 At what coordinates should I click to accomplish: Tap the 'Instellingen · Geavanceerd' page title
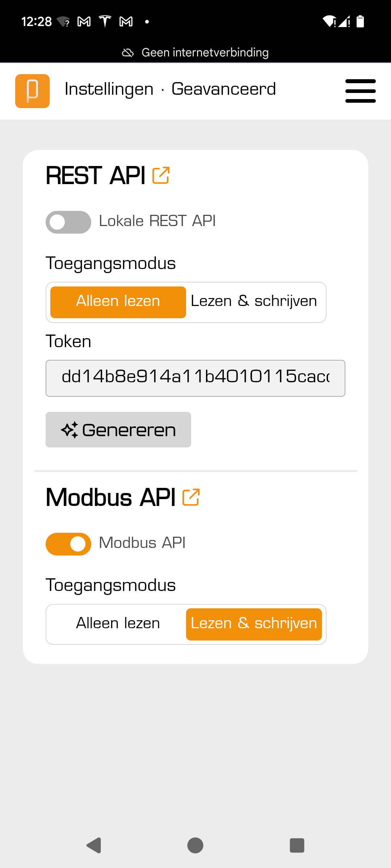click(x=170, y=89)
